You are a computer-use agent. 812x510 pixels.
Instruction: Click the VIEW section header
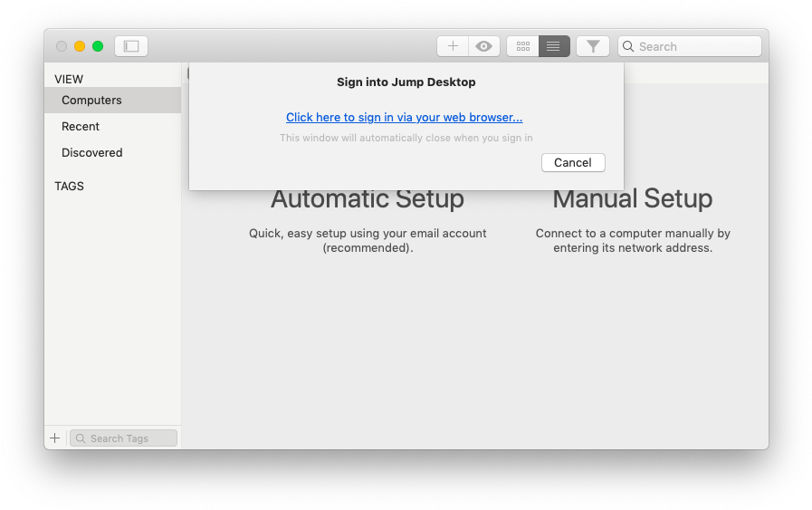pos(69,80)
